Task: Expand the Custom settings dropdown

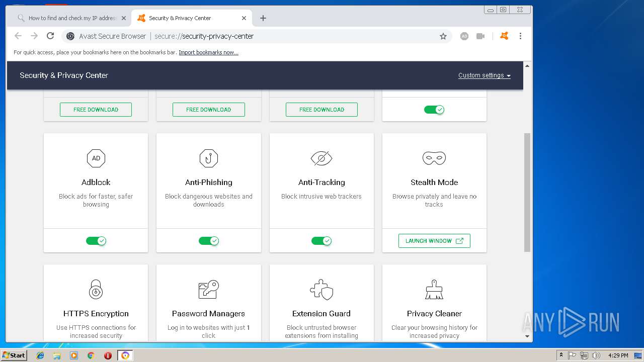Action: (485, 75)
